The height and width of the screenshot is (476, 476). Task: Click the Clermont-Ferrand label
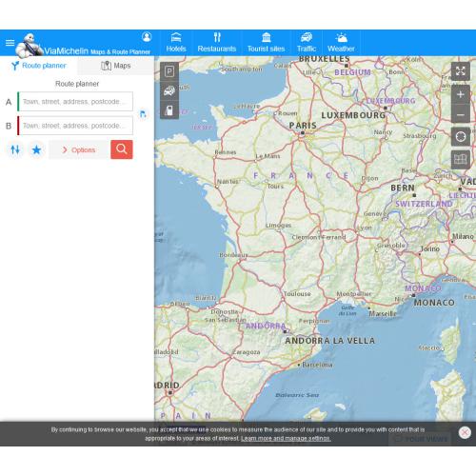319,237
